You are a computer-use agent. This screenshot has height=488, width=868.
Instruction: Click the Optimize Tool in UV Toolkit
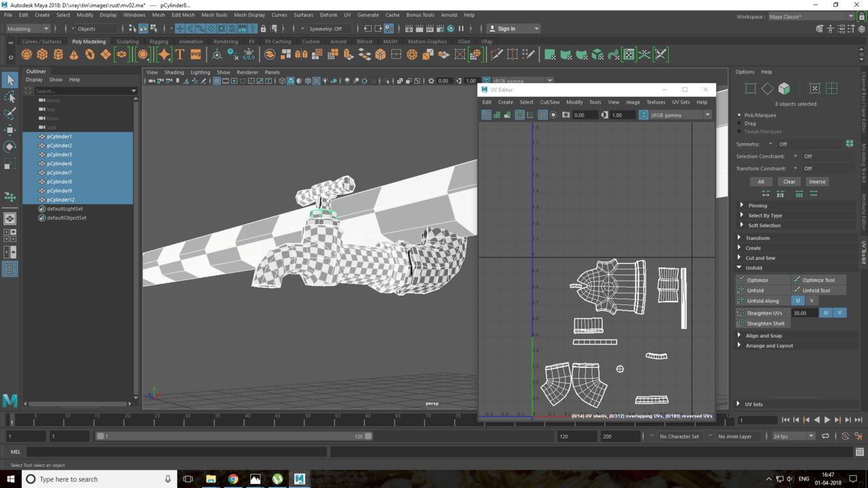tap(818, 280)
